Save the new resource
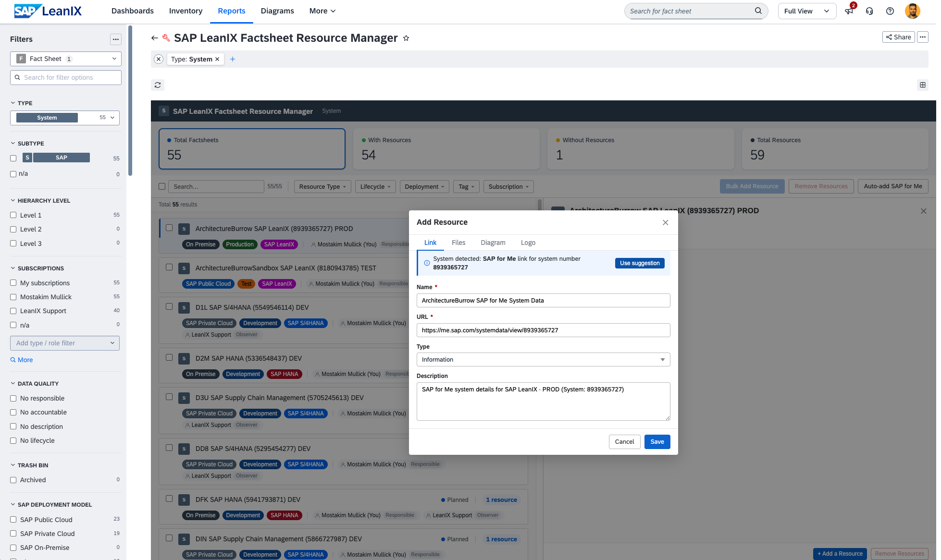941x560 pixels. point(657,442)
